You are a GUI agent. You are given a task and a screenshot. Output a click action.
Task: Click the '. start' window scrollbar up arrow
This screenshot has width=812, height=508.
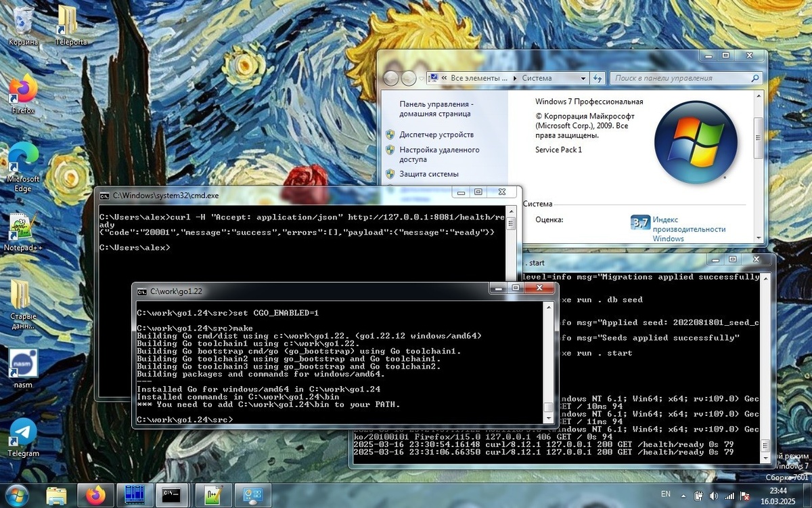766,278
